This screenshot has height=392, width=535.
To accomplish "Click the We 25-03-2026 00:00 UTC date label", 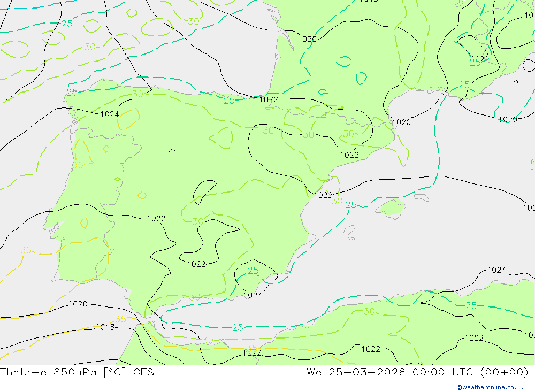I will click(417, 372).
